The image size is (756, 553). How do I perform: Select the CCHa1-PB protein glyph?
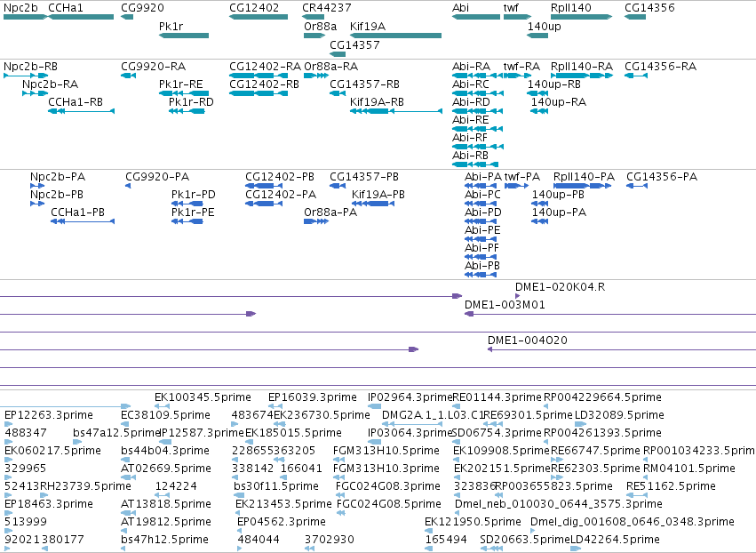(x=83, y=221)
